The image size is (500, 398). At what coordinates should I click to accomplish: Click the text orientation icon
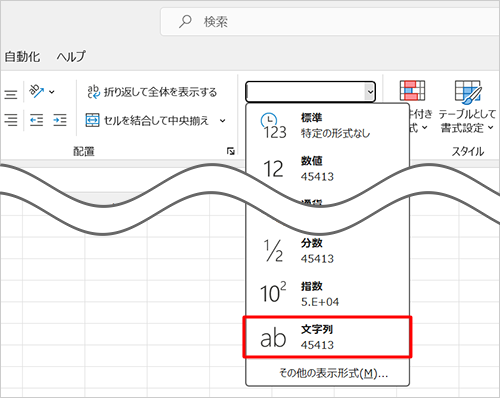(36, 91)
